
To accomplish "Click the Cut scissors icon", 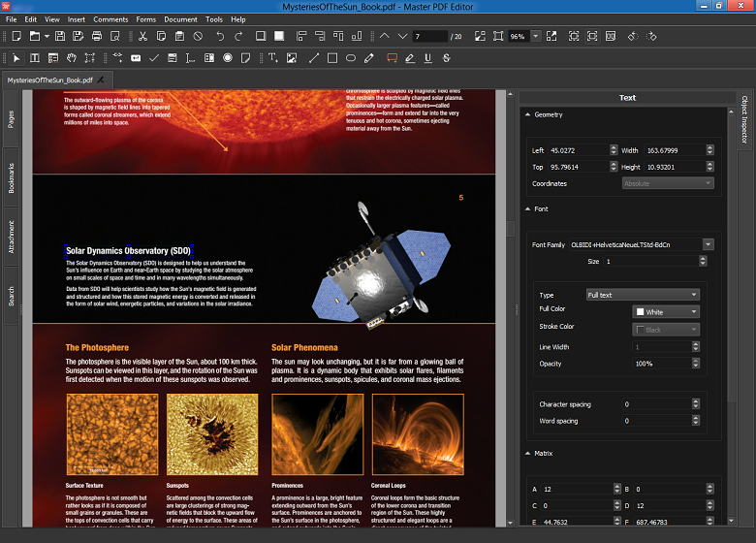I will tap(142, 36).
